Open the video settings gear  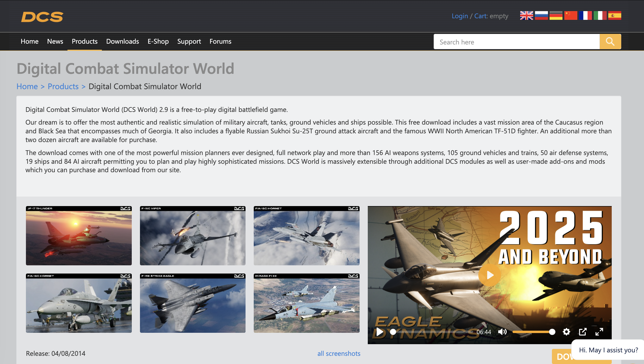pos(566,332)
